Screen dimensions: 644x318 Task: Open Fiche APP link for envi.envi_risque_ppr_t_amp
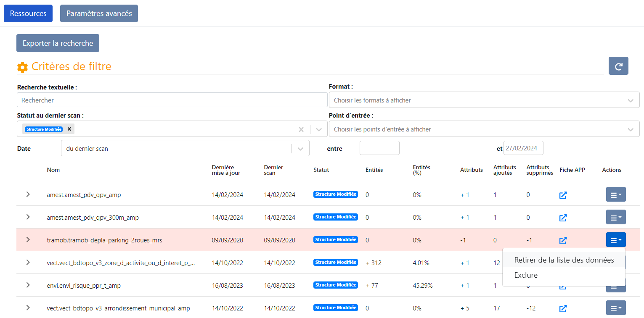[x=563, y=286]
